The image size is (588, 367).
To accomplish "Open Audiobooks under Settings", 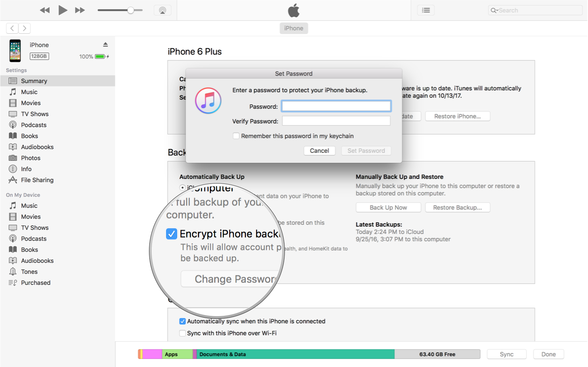I will [58, 147].
